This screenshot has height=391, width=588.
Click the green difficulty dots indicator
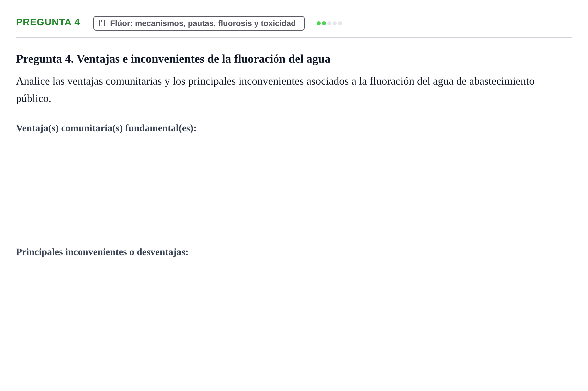click(x=329, y=23)
